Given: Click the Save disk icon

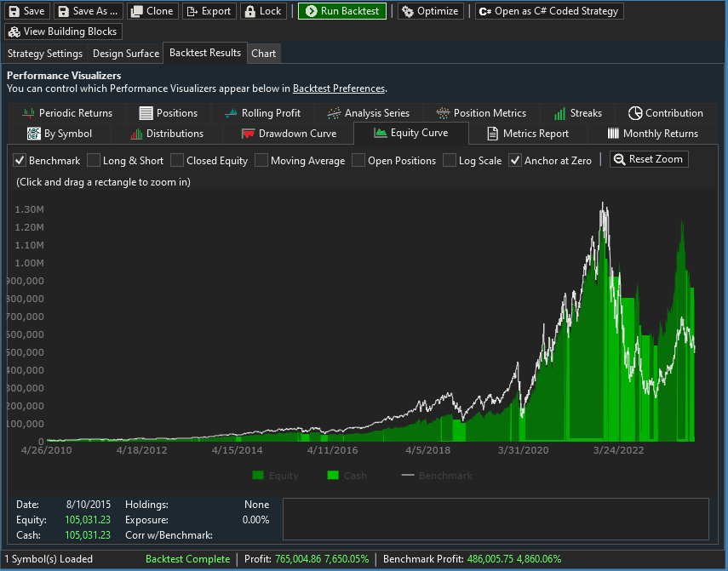Looking at the screenshot, I should pos(14,11).
